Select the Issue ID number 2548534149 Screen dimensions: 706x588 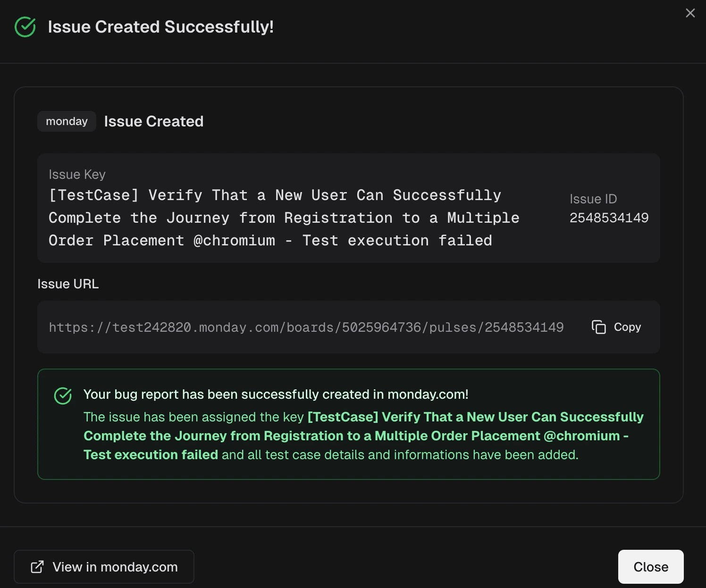coord(609,218)
